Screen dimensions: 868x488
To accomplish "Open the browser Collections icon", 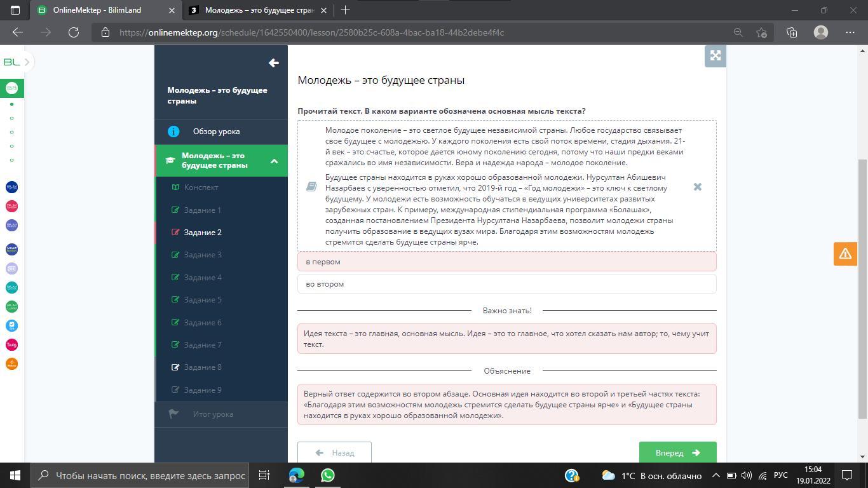I will (792, 32).
